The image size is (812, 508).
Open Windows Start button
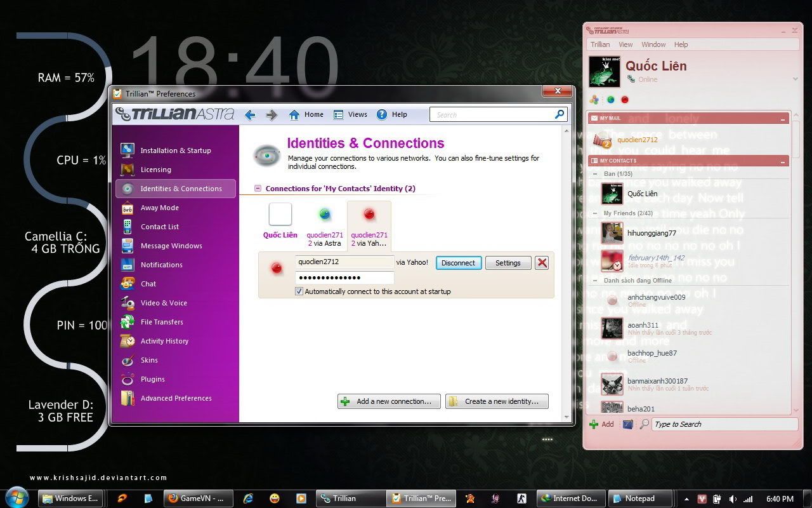coord(18,497)
